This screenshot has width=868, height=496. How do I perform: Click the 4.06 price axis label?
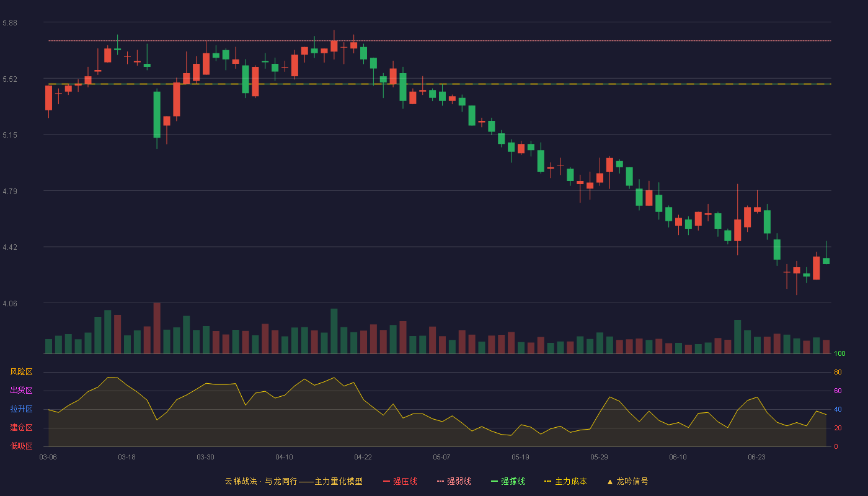[x=10, y=303]
